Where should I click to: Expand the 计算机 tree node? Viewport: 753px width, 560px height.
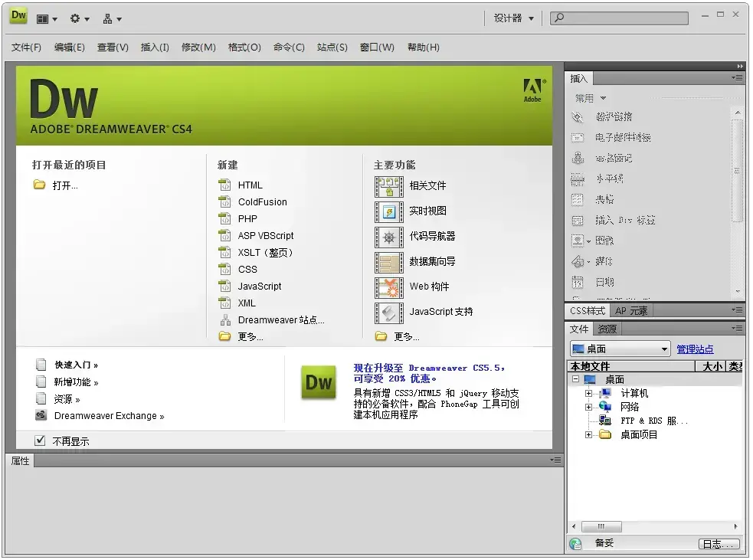click(x=588, y=393)
